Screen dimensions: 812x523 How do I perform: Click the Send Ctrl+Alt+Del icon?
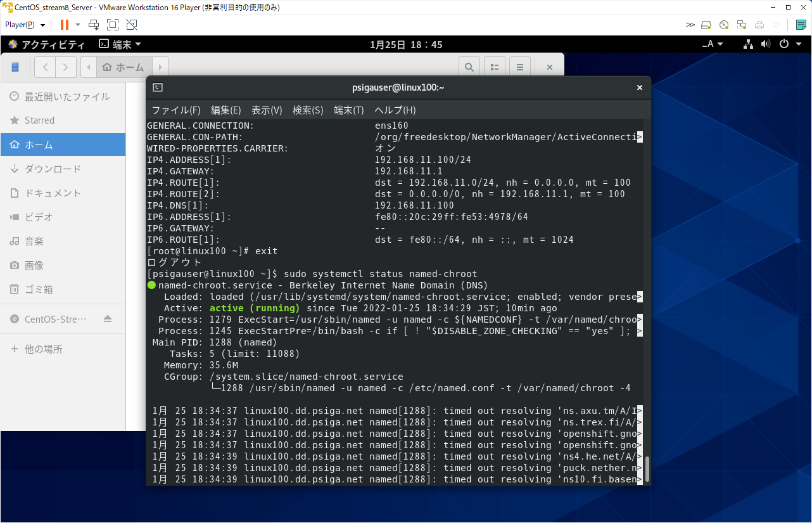coord(94,25)
